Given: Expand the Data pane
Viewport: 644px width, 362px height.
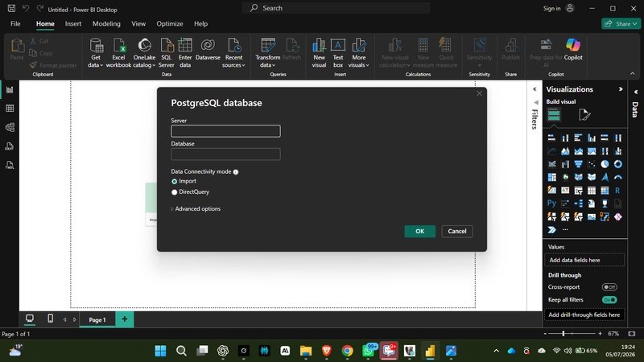Looking at the screenshot, I should pyautogui.click(x=636, y=92).
